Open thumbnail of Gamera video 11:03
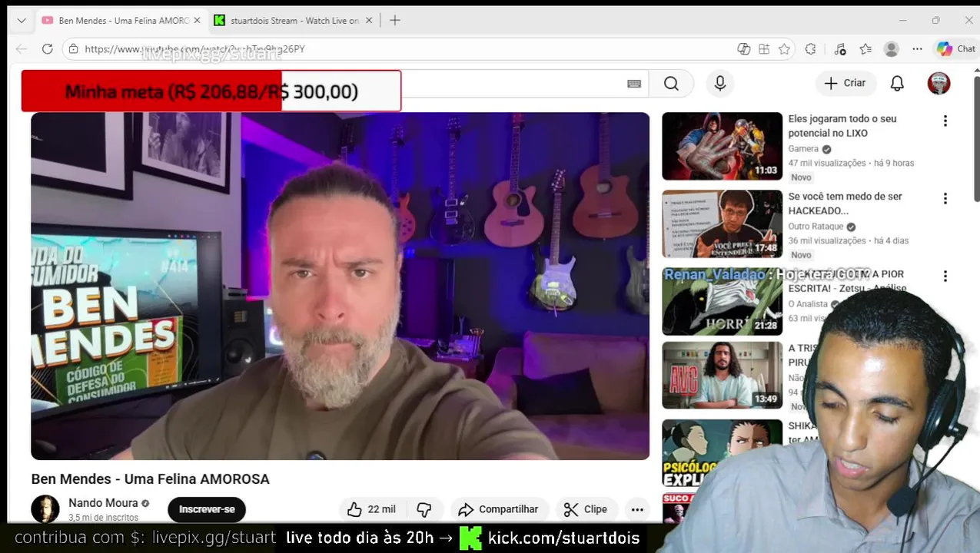 point(722,146)
